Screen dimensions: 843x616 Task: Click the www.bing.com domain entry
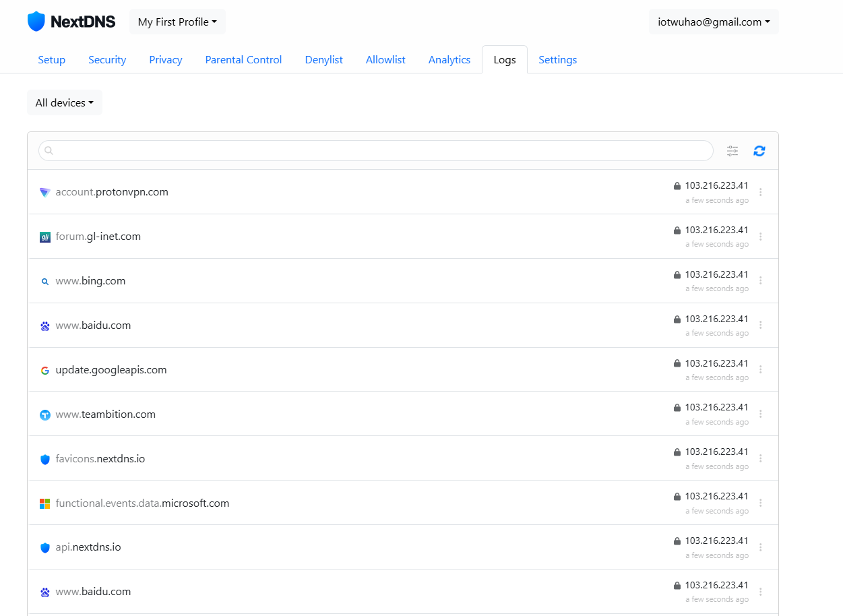[90, 281]
